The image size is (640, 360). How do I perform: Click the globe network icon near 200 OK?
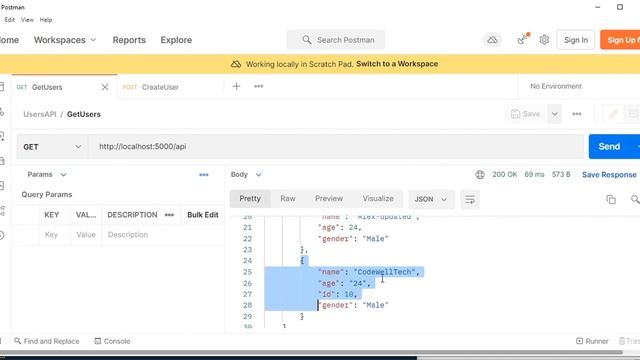point(480,175)
